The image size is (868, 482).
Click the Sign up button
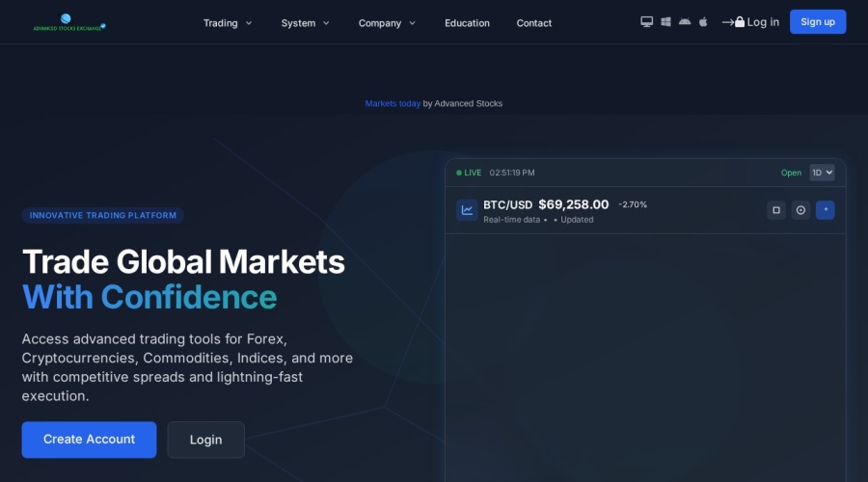pyautogui.click(x=818, y=22)
